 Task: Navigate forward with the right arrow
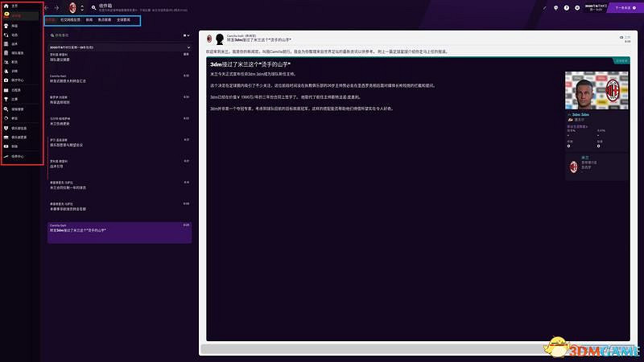(x=58, y=8)
